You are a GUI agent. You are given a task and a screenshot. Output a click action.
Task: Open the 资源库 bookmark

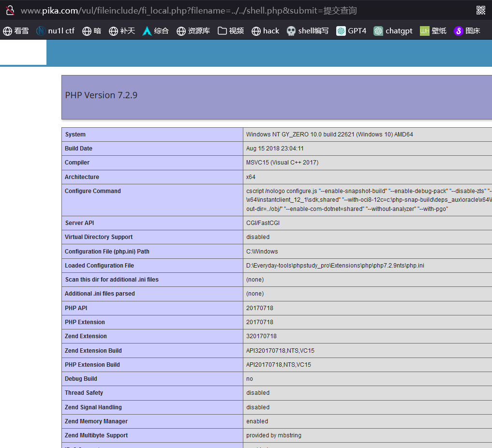coord(193,31)
